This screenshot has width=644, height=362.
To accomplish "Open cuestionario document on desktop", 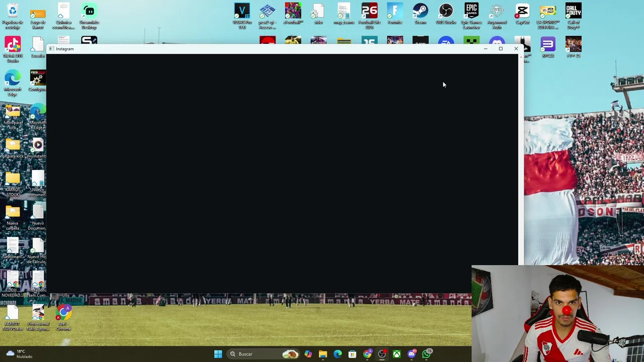I will tap(13, 249).
